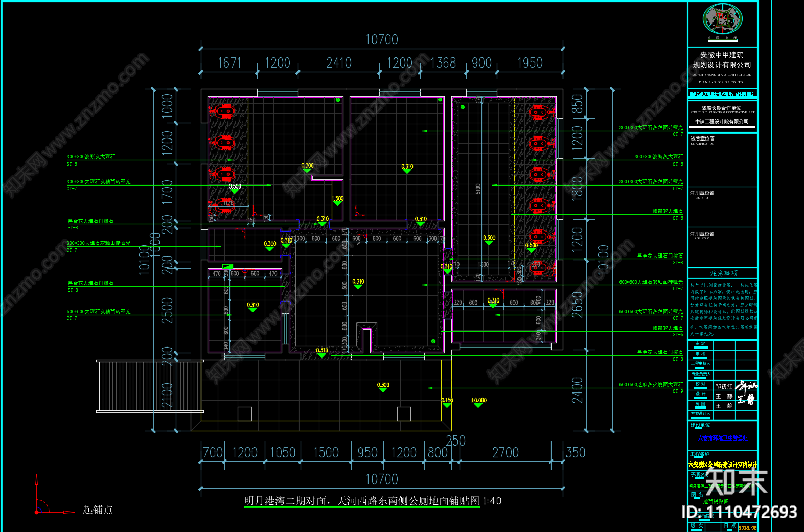The height and width of the screenshot is (532, 804).
Task: Select the '1050' dimension
Action: tap(283, 453)
